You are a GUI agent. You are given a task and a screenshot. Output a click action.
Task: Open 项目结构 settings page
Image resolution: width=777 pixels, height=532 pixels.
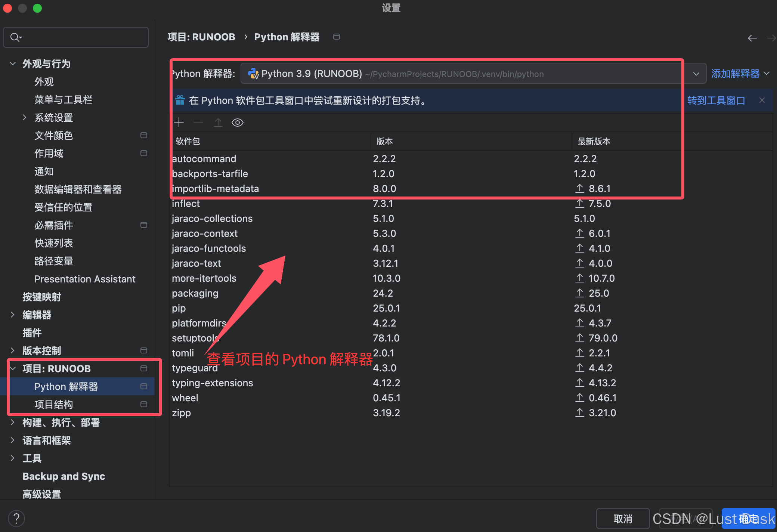(54, 404)
